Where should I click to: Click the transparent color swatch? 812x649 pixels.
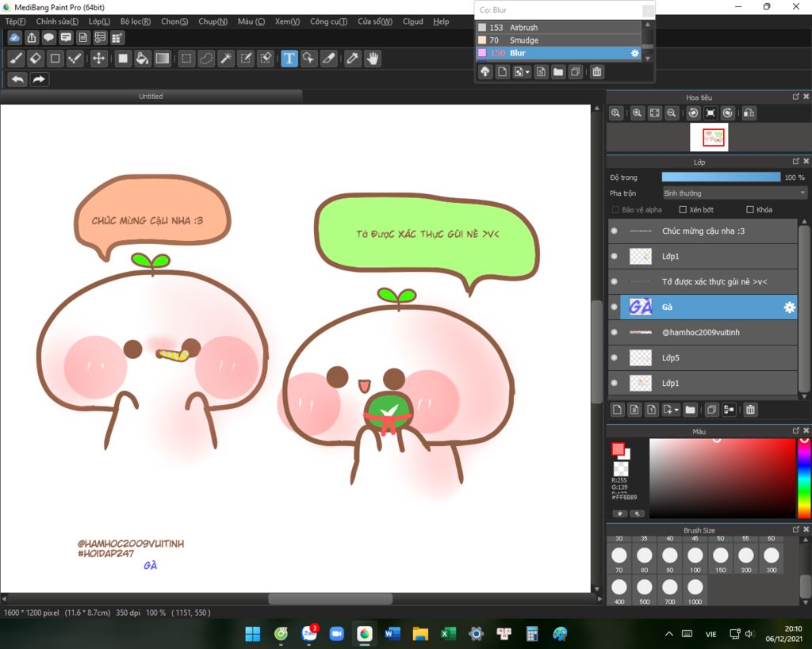620,469
